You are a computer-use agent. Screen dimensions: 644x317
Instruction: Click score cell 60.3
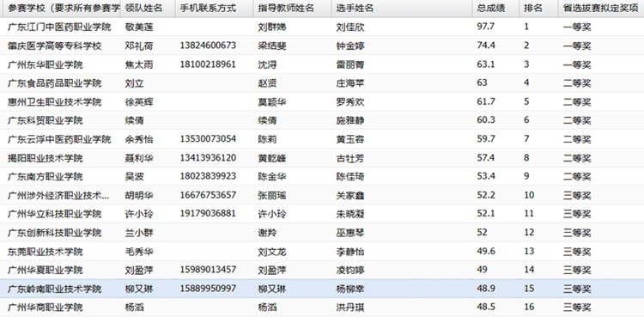click(x=486, y=119)
